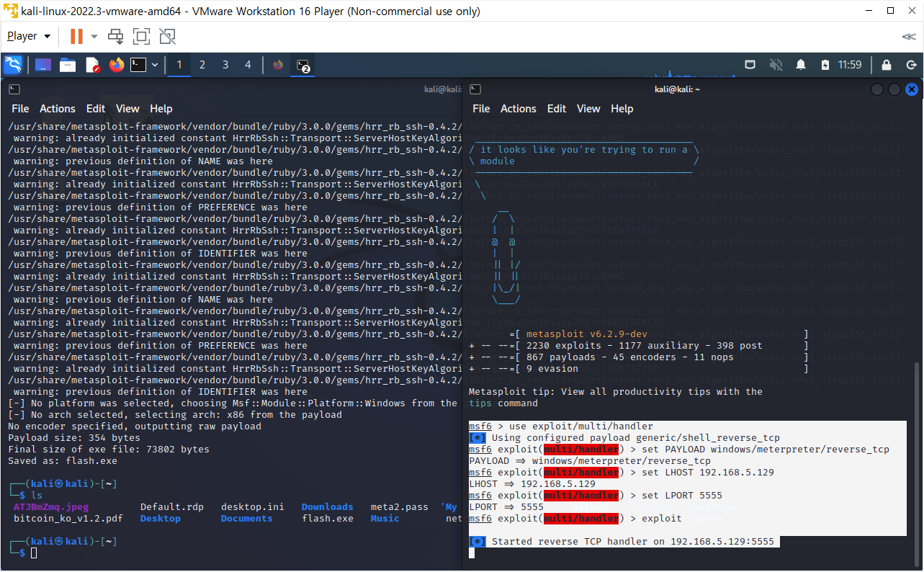The image size is (924, 572).
Task: Click 'Payload size: 354 bytes' line
Action: pos(74,438)
